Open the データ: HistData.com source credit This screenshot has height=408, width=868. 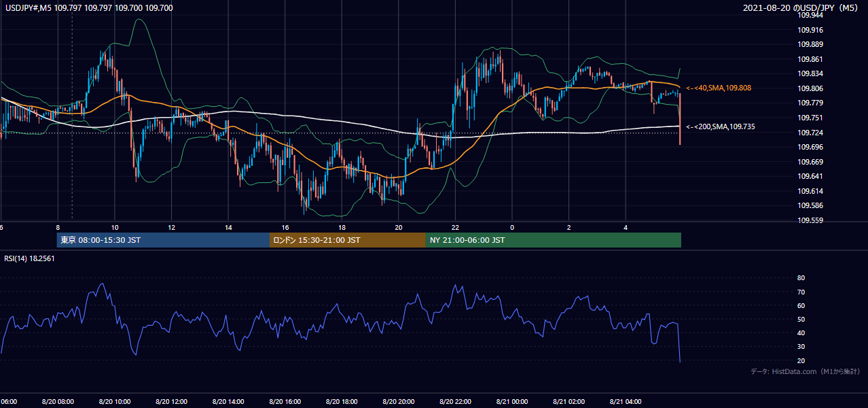tap(806, 372)
